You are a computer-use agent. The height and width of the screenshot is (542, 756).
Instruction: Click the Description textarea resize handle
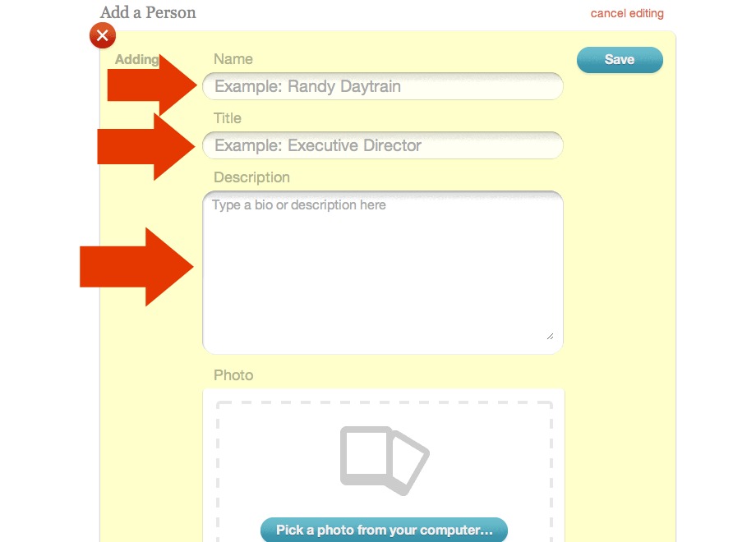(x=550, y=336)
